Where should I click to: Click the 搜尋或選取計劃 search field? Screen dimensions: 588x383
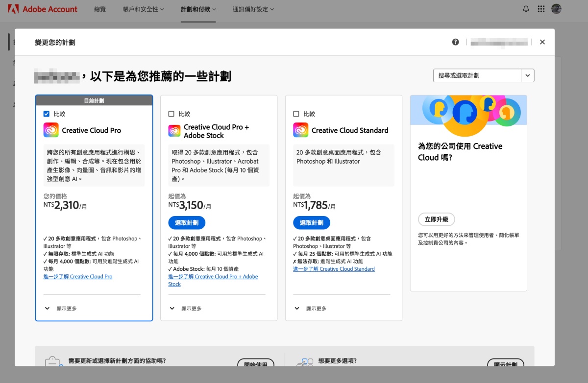(x=477, y=75)
